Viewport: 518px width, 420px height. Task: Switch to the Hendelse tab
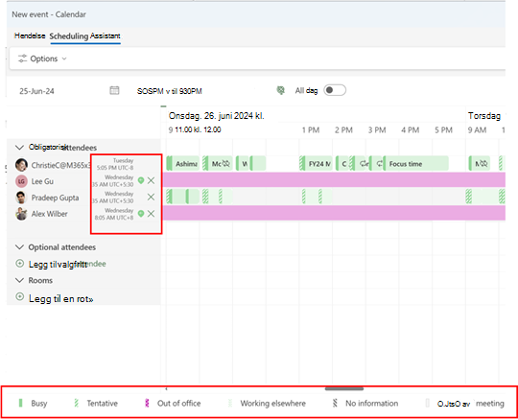click(x=30, y=35)
